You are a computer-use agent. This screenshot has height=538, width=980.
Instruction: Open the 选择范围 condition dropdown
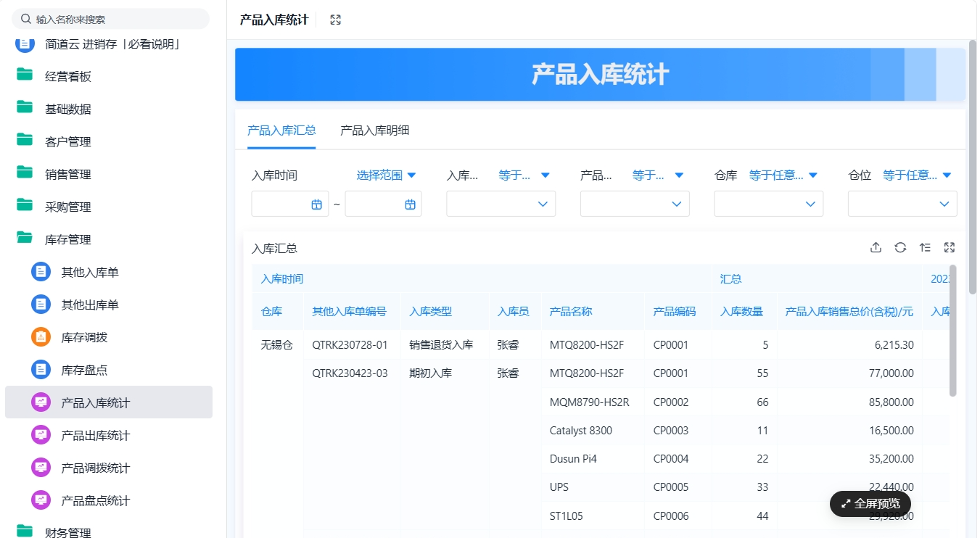[387, 175]
